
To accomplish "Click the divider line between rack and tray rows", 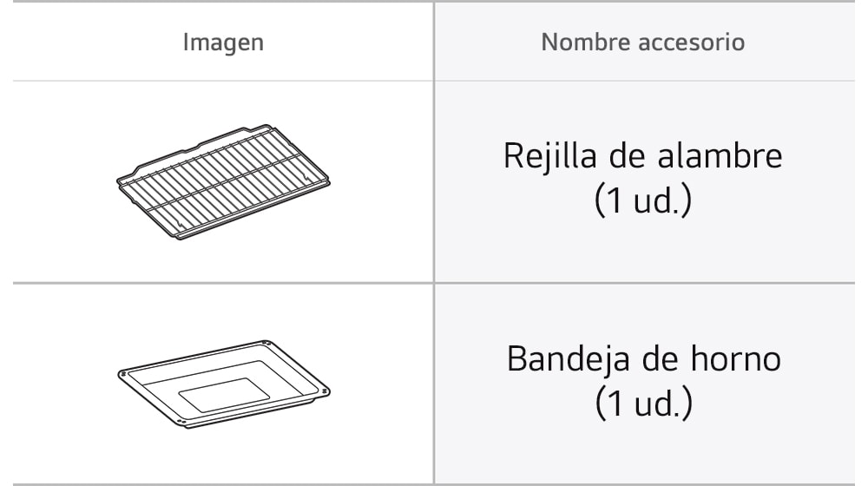I will pyautogui.click(x=433, y=284).
